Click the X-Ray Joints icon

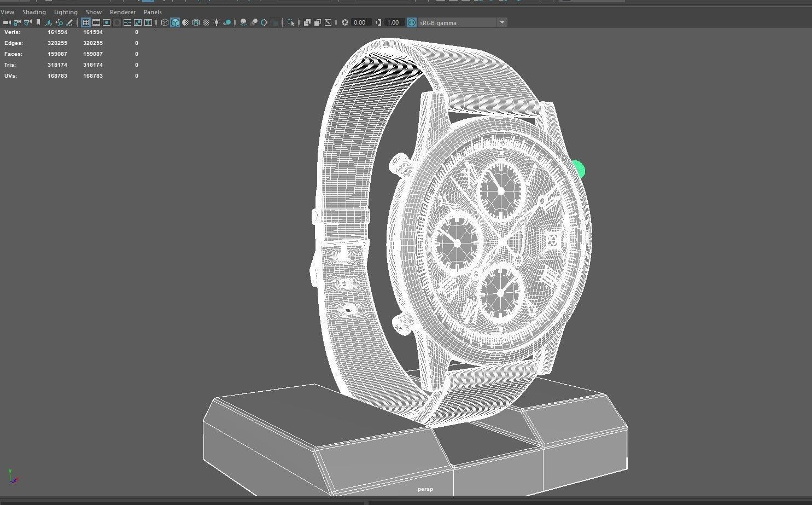(x=328, y=22)
